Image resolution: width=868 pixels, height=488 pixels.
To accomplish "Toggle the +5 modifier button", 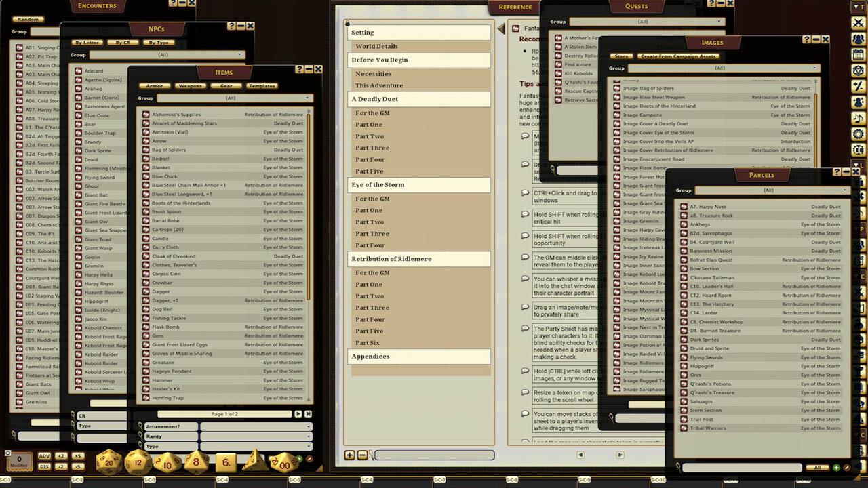I will [78, 455].
